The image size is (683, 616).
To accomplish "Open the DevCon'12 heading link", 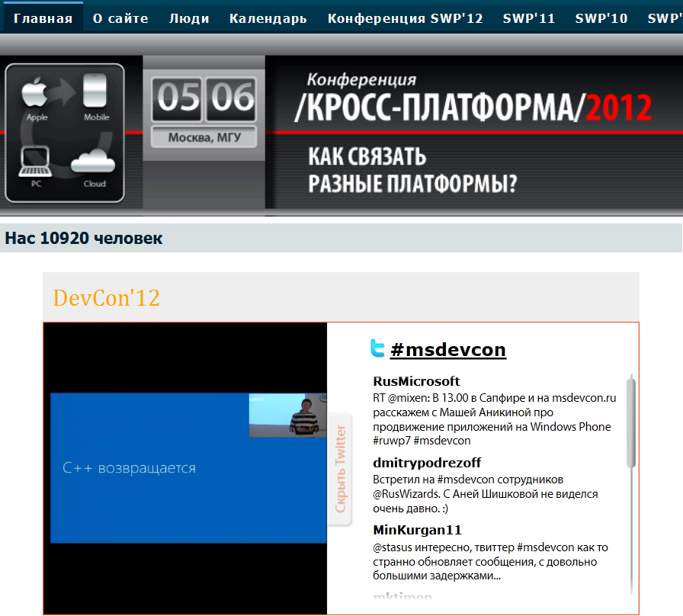I will 106,298.
